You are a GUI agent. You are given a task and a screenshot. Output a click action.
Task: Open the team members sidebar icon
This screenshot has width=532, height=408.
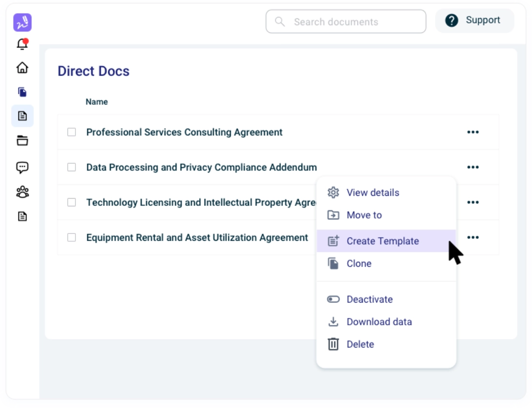coord(22,192)
